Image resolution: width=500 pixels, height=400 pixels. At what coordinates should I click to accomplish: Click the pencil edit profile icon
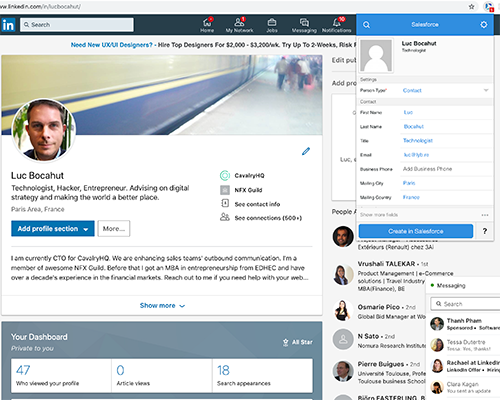pos(306,151)
